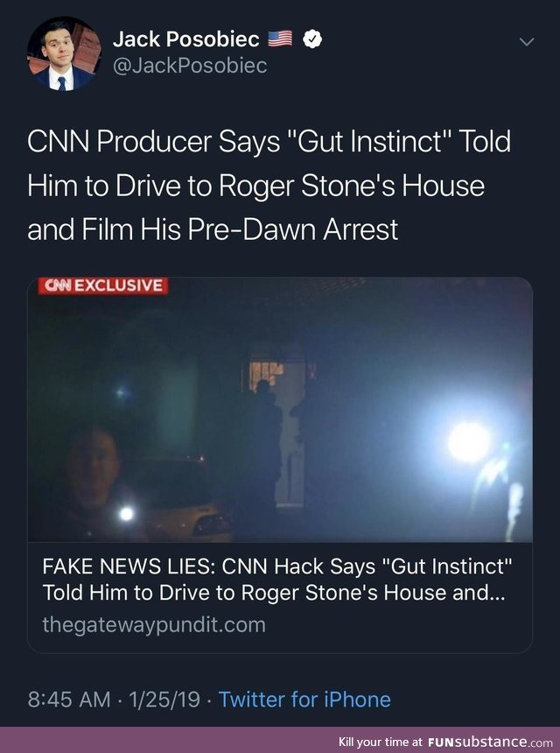Click the 8:45 AM timestamp
This screenshot has width=560, height=753.
tap(69, 700)
